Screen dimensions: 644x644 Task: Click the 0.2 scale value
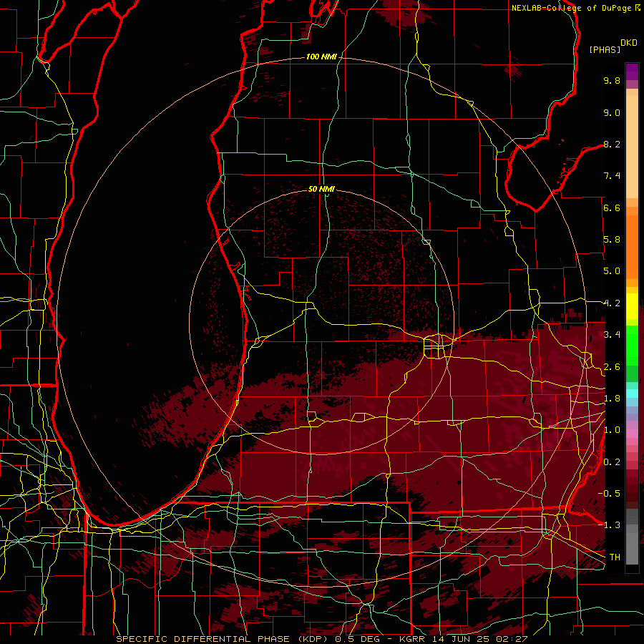point(612,462)
